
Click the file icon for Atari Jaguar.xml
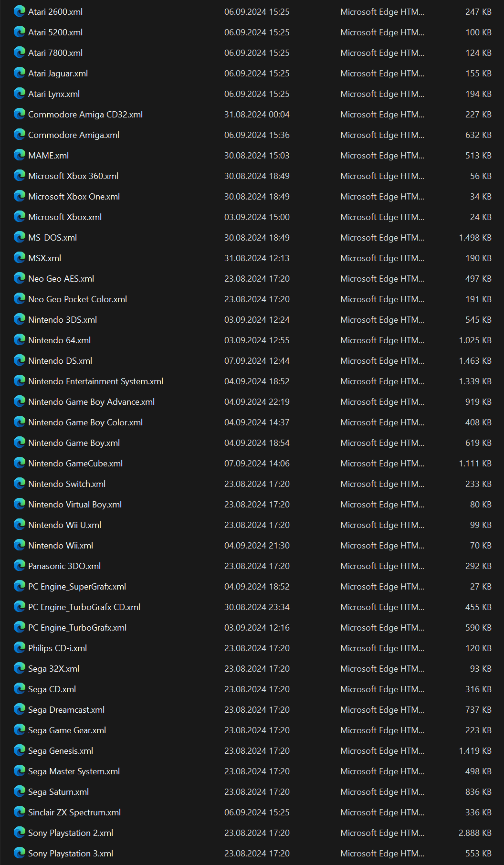[20, 73]
